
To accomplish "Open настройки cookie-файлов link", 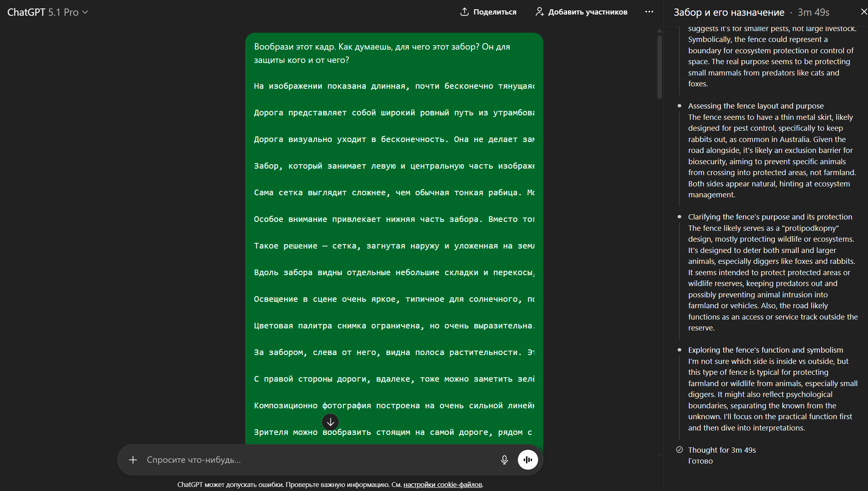I will coord(442,485).
